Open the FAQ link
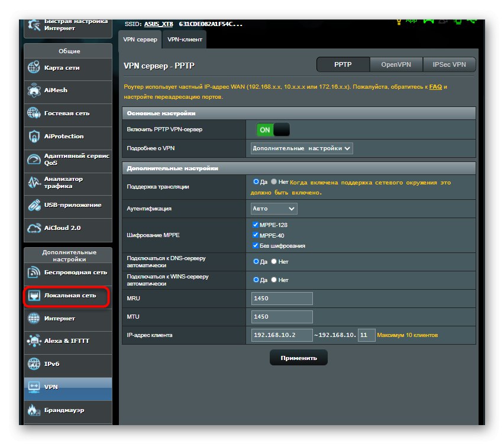 point(435,87)
